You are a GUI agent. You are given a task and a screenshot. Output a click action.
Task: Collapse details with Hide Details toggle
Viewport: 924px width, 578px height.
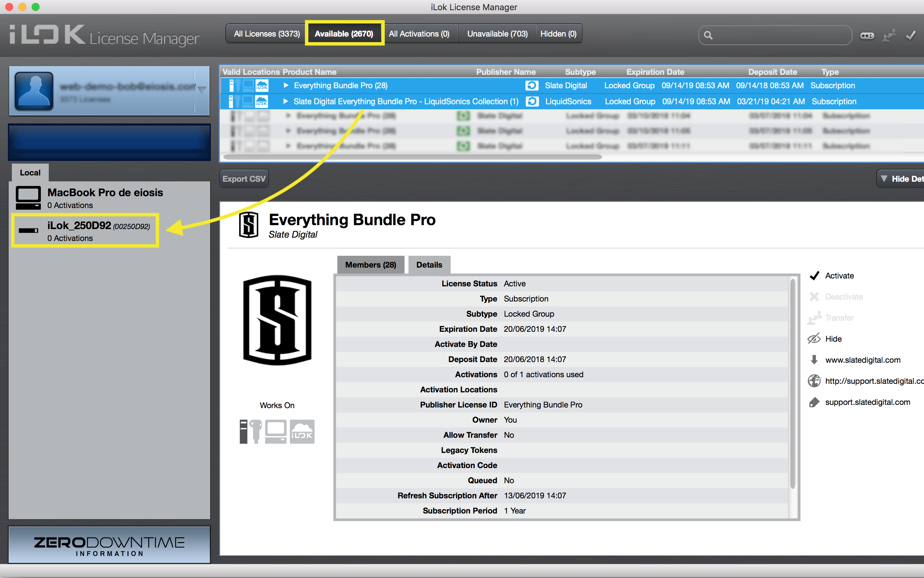901,178
